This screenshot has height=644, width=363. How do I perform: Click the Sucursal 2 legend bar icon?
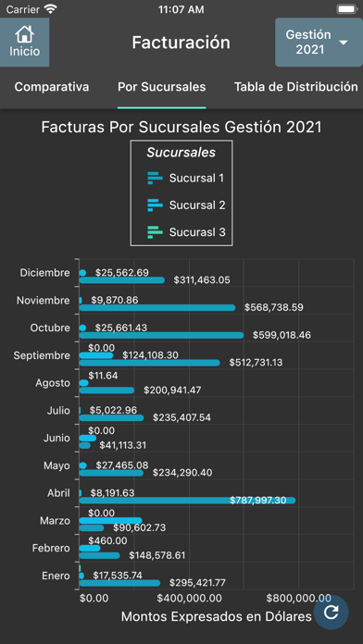[155, 204]
